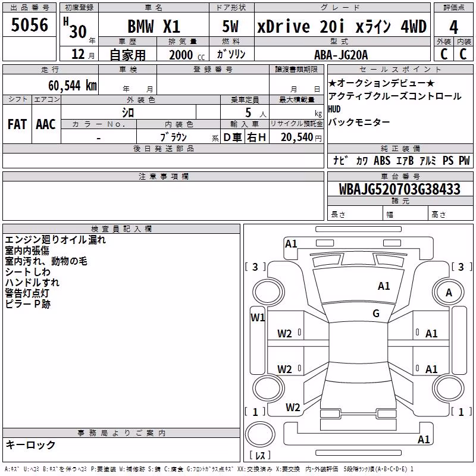Click model code ABA-JG20A

pyautogui.click(x=341, y=55)
